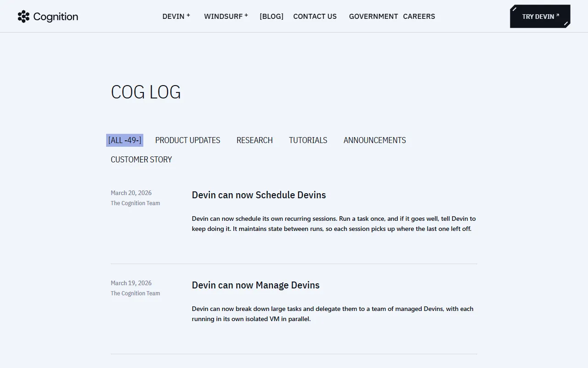Open 'Devin can now Schedule Devins' post
This screenshot has height=368, width=588.
click(x=259, y=195)
